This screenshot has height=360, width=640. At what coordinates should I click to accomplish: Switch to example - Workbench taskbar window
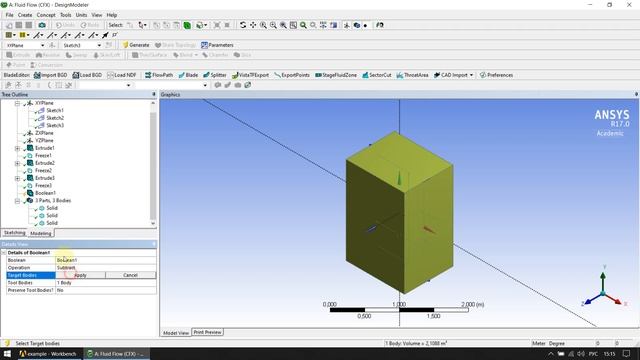pos(48,354)
